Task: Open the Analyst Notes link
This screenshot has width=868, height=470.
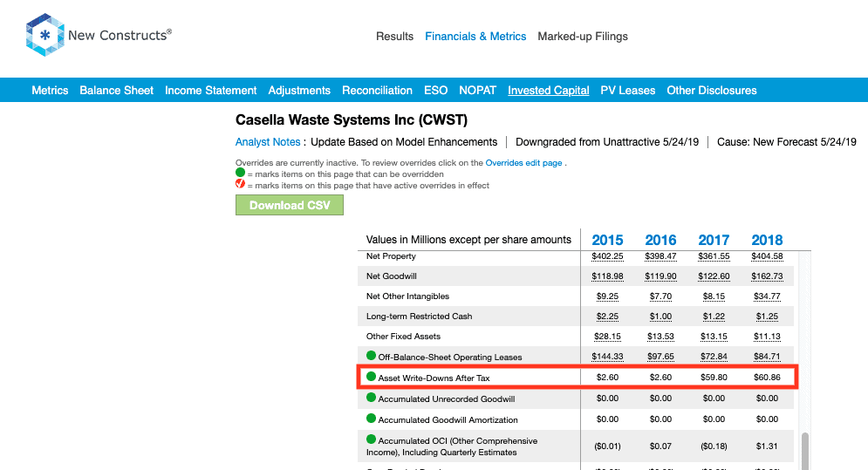Action: pyautogui.click(x=268, y=142)
